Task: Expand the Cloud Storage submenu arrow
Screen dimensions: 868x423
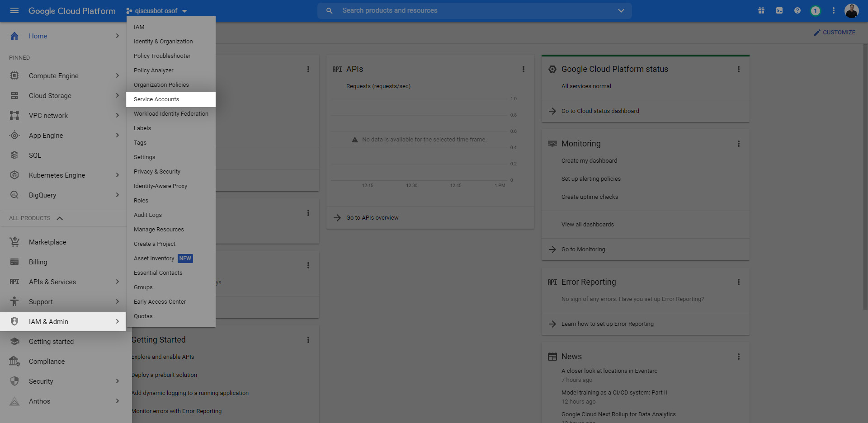Action: pyautogui.click(x=118, y=95)
